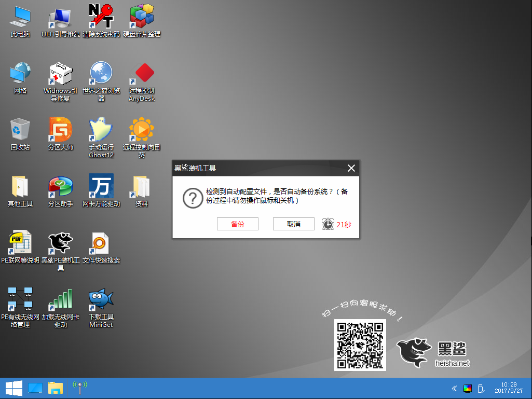This screenshot has height=399, width=532.
Task: Expand the system tray hidden icons chevron
Action: (454, 388)
